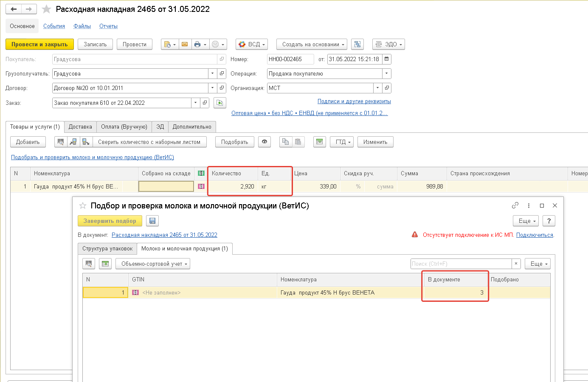Click the data terminal load icon in the goods toolbar
The height and width of the screenshot is (382, 588).
point(73,142)
